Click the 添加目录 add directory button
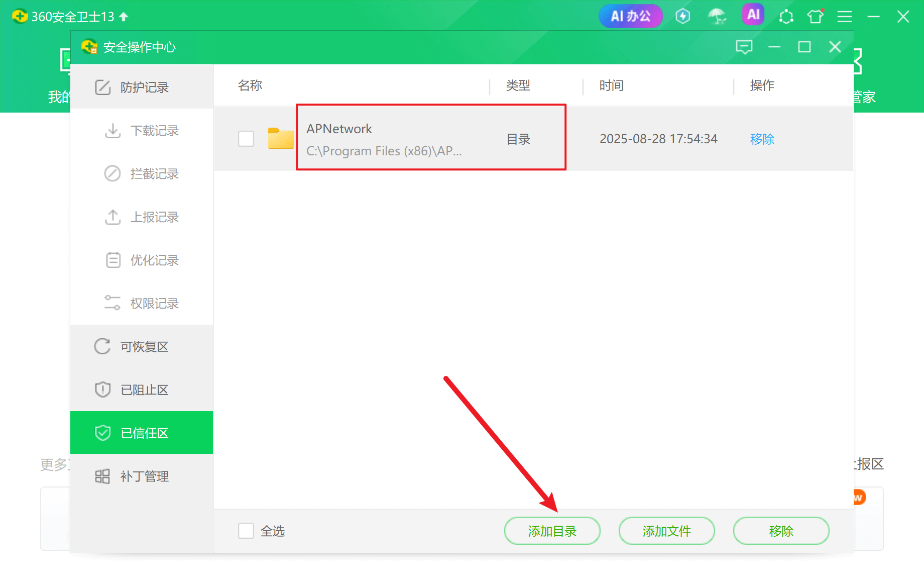The height and width of the screenshot is (583, 924). [552, 530]
